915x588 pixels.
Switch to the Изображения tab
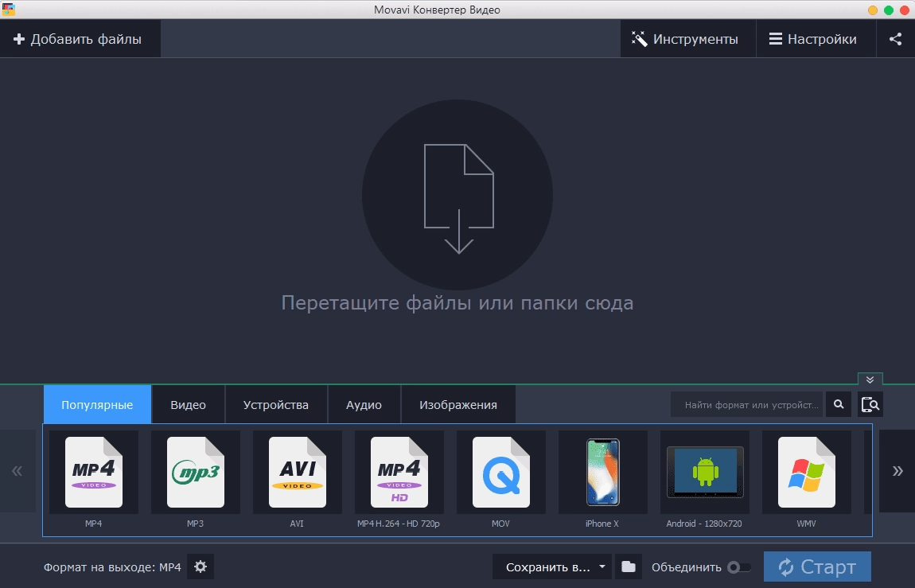458,404
